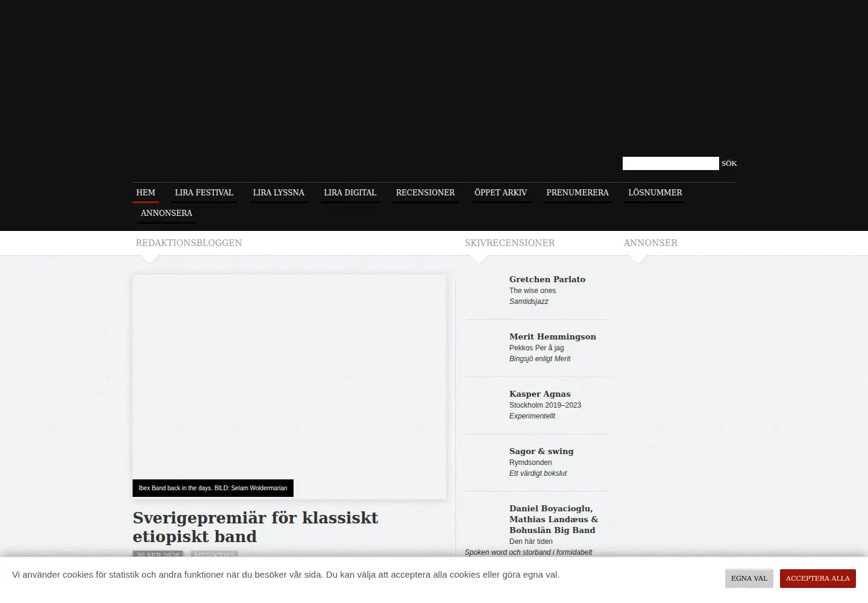This screenshot has width=868, height=603.
Task: Click 'Bingsjö enligt Merit' tagline
Action: [x=539, y=359]
